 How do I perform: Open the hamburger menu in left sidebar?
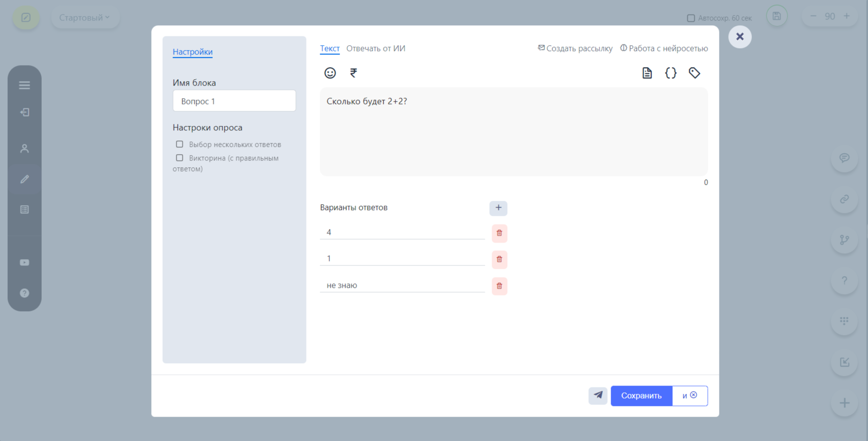pyautogui.click(x=24, y=85)
